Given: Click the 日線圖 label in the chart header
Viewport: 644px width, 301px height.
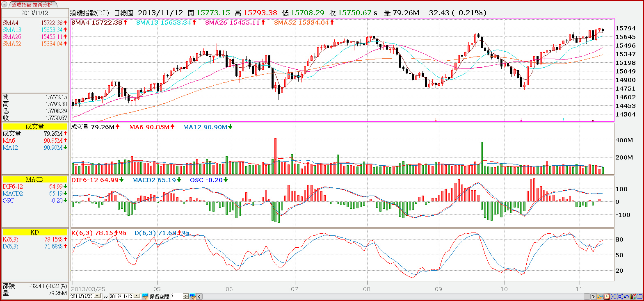Looking at the screenshot, I should click(x=123, y=13).
